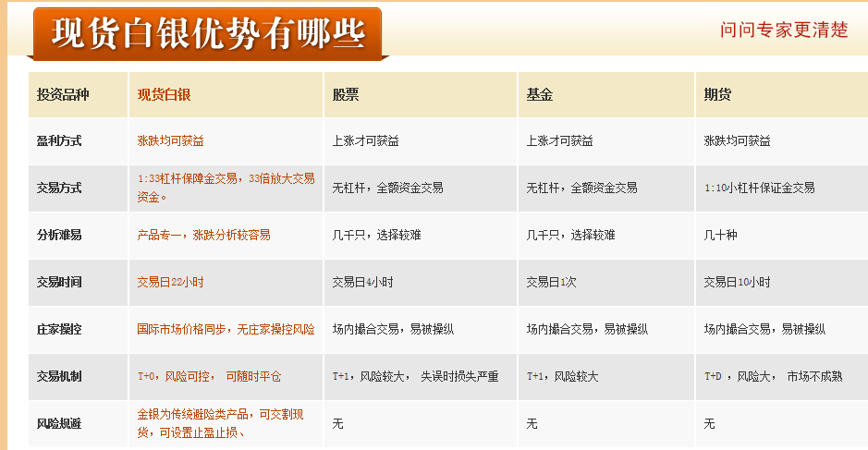Image resolution: width=868 pixels, height=450 pixels.
Task: Select 场内撮合交易,易被操纵 under 基金
Action: pos(587,329)
